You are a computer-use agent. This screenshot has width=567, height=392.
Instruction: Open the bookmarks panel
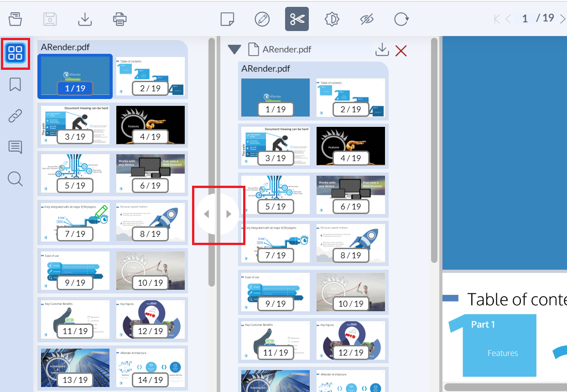point(16,85)
